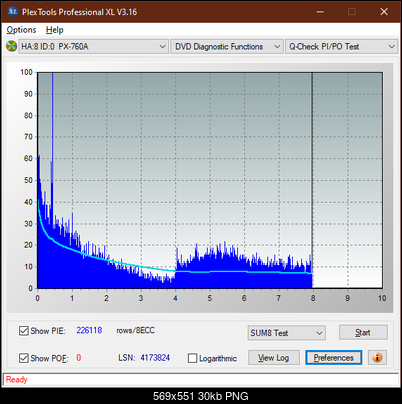Expand the SUM8 Test dropdown
The height and width of the screenshot is (404, 402).
[286, 333]
